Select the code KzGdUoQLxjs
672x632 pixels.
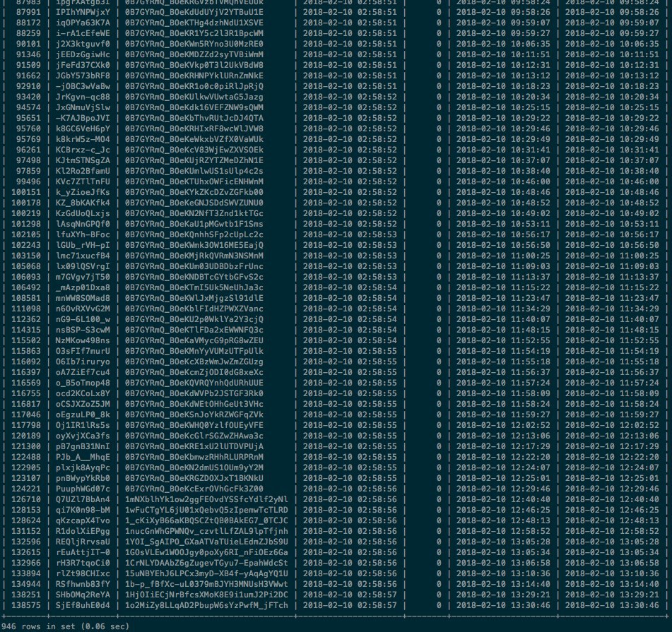tap(83, 214)
